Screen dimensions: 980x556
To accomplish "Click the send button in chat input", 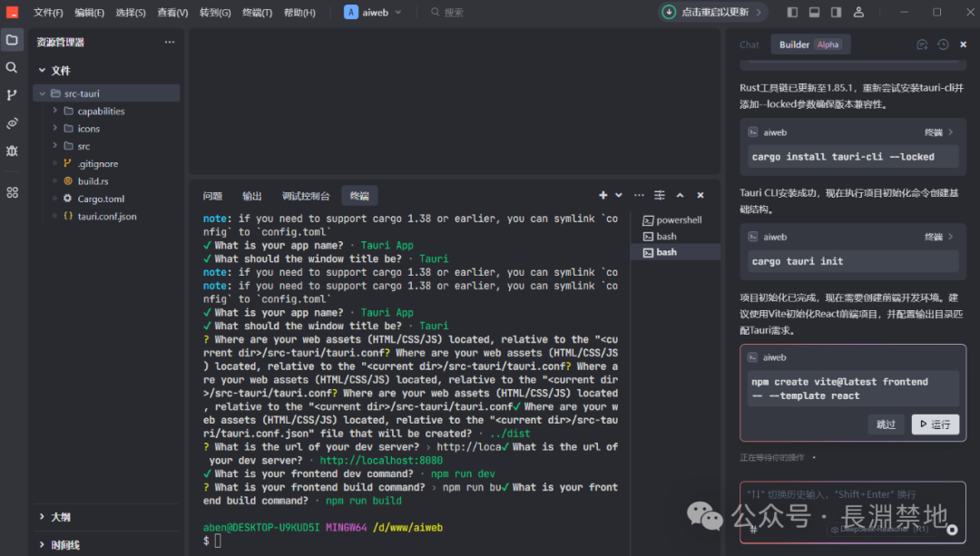I will tap(952, 530).
